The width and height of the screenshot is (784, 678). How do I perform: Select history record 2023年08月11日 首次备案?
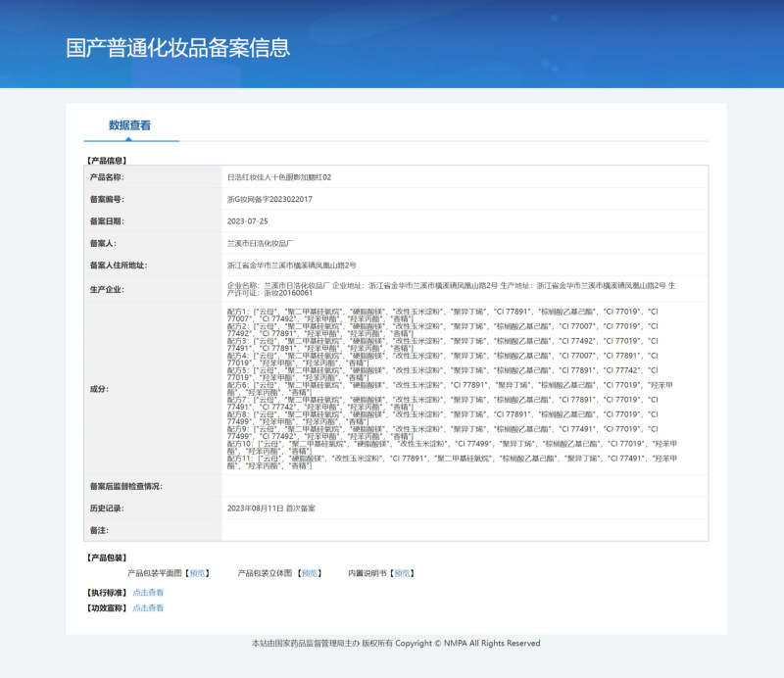271,508
